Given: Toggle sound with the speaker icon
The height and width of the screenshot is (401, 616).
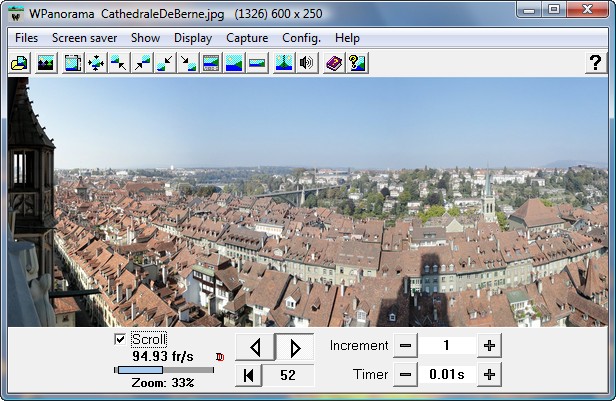Looking at the screenshot, I should click(x=307, y=63).
